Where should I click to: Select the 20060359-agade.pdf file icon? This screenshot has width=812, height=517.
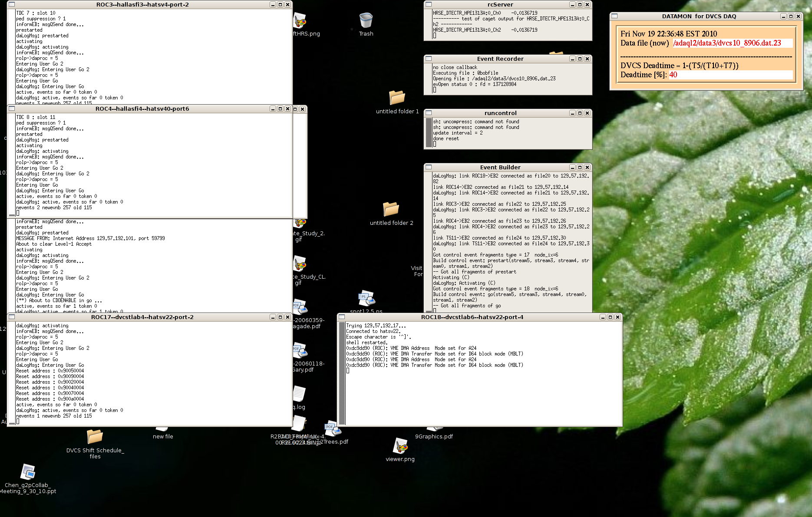tap(300, 307)
